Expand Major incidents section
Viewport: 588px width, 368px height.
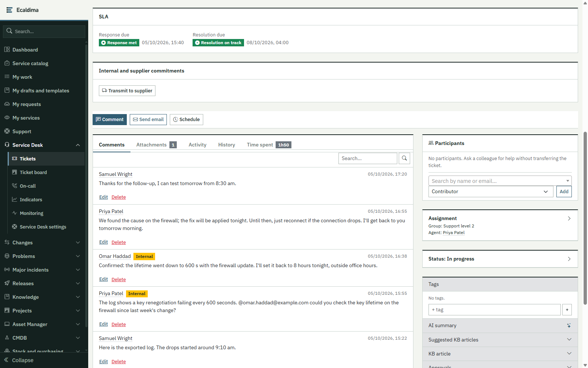coord(78,270)
